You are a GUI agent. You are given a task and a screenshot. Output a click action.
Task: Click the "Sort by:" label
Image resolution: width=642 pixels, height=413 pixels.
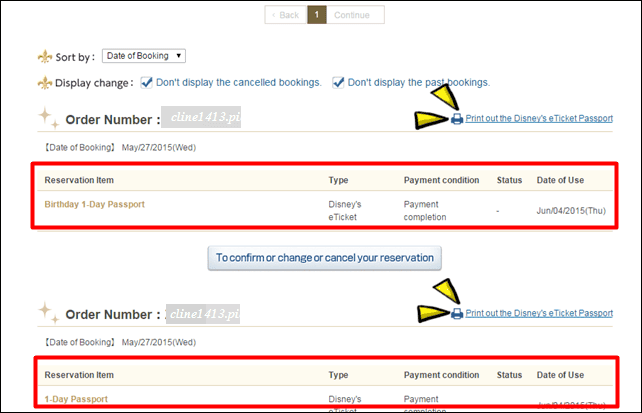coord(75,57)
